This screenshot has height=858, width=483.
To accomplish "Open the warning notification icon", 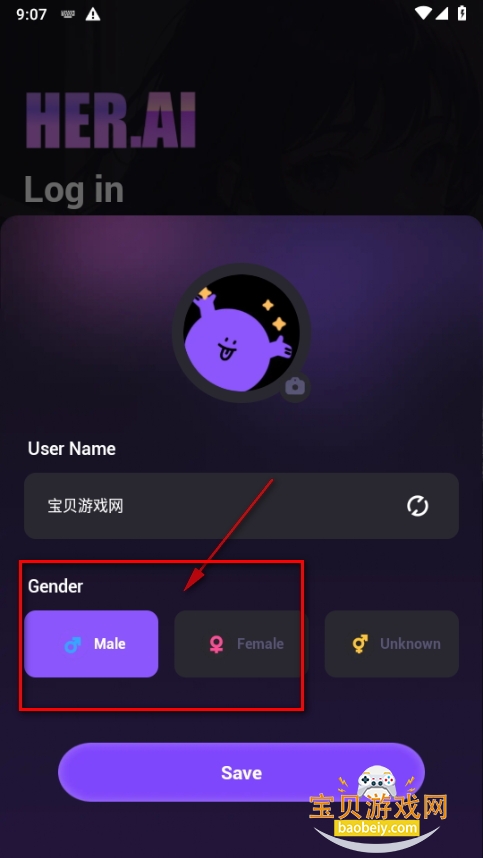I will pos(93,14).
